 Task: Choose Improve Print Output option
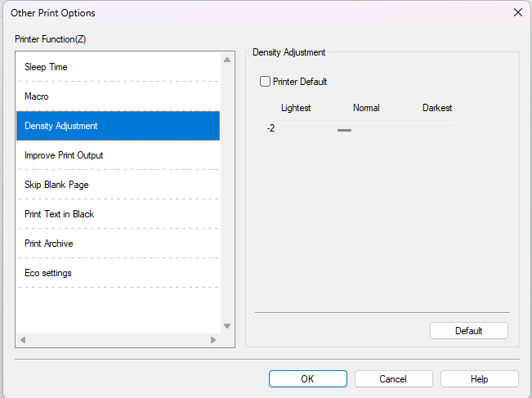click(x=64, y=155)
